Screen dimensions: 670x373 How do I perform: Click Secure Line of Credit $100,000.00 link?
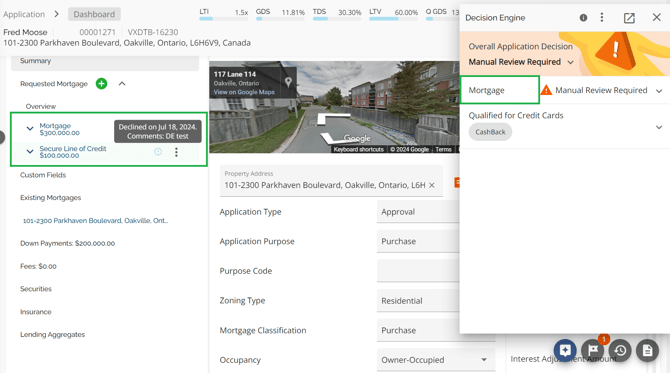click(x=73, y=152)
